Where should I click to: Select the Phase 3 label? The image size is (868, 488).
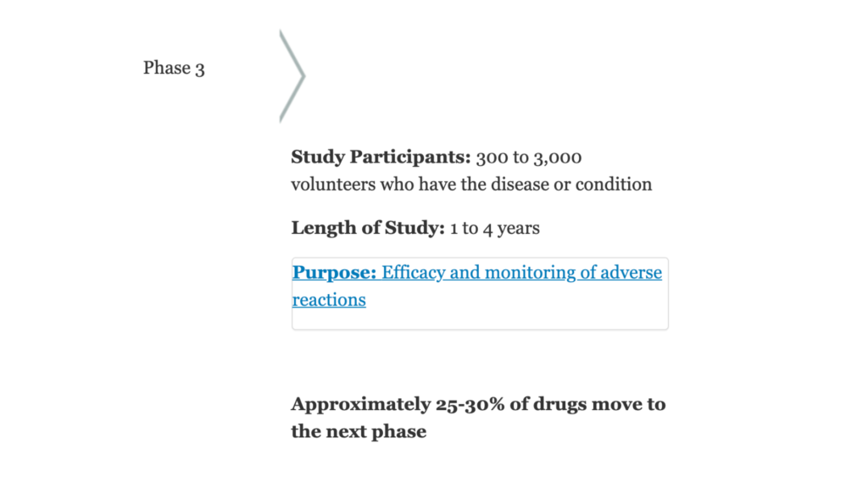174,68
